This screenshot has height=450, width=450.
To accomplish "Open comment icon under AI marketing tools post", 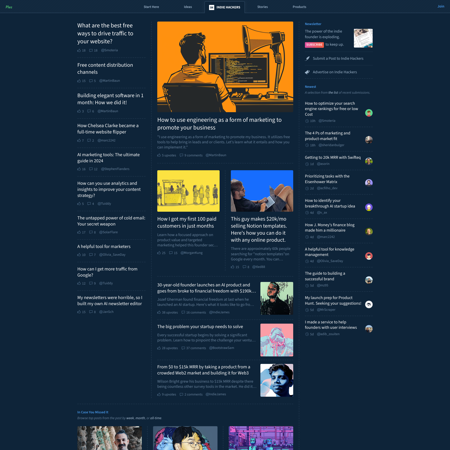I will pos(91,169).
